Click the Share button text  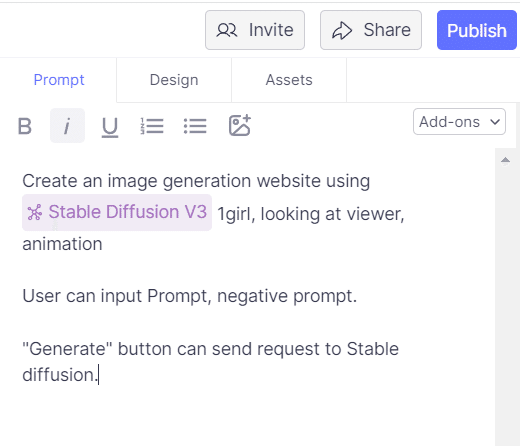[x=387, y=30]
